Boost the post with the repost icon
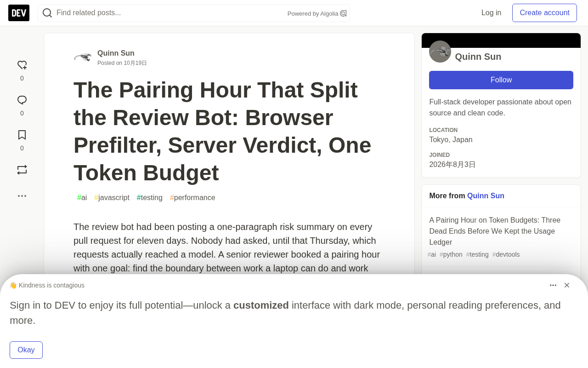The height and width of the screenshot is (368, 588). pyautogui.click(x=22, y=170)
